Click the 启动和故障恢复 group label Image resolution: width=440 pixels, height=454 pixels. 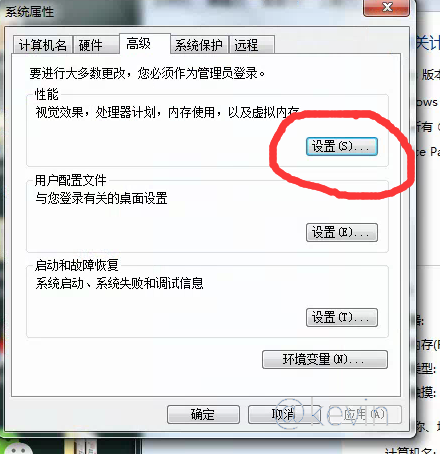(77, 265)
